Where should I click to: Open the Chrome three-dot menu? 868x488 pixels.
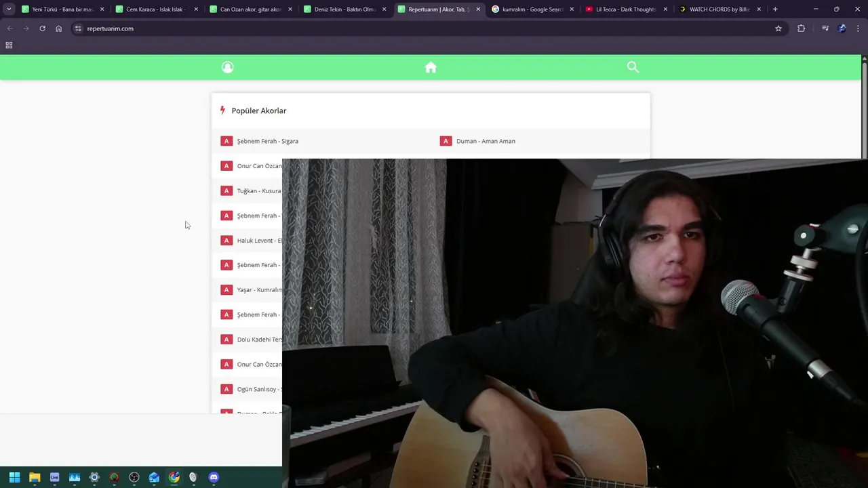tap(859, 28)
